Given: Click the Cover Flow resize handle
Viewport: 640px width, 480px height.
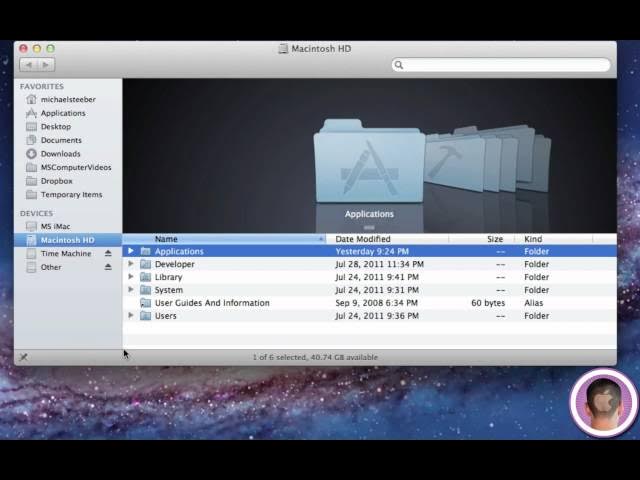Looking at the screenshot, I should pyautogui.click(x=369, y=227).
